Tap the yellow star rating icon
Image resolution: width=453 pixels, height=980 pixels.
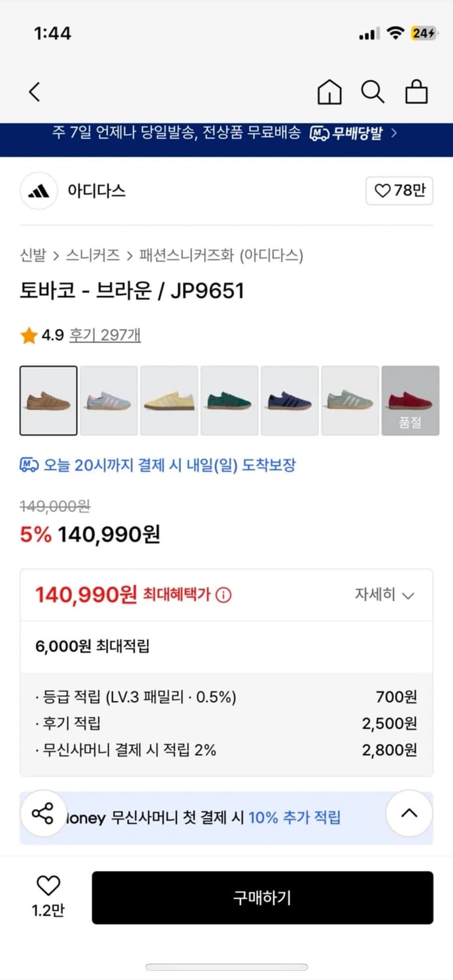tap(29, 334)
